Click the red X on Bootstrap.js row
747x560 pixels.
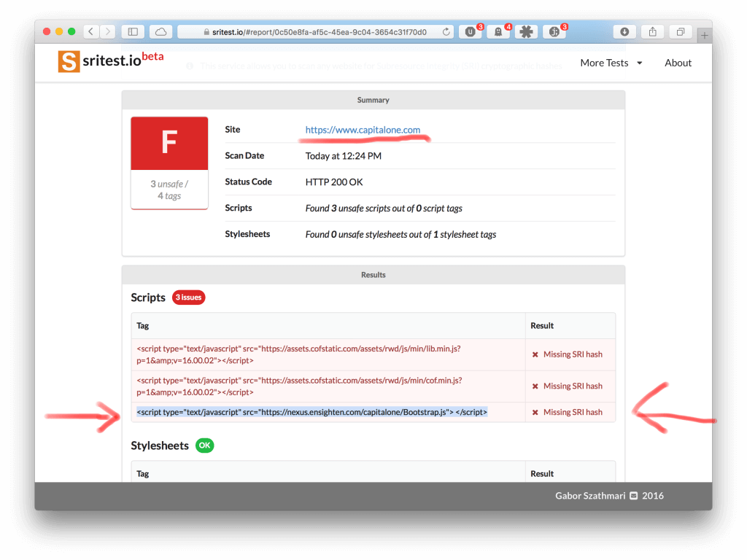(535, 413)
